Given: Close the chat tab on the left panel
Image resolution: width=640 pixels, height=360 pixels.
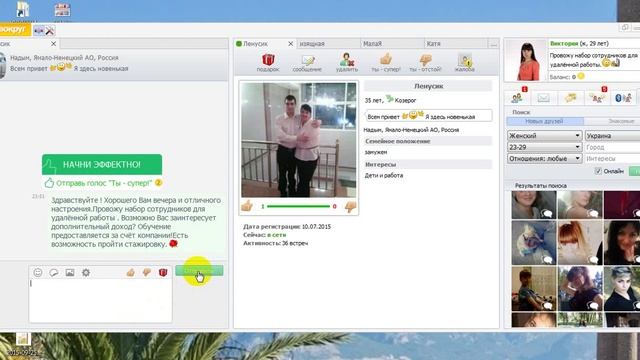Looking at the screenshot, I should pyautogui.click(x=53, y=44).
